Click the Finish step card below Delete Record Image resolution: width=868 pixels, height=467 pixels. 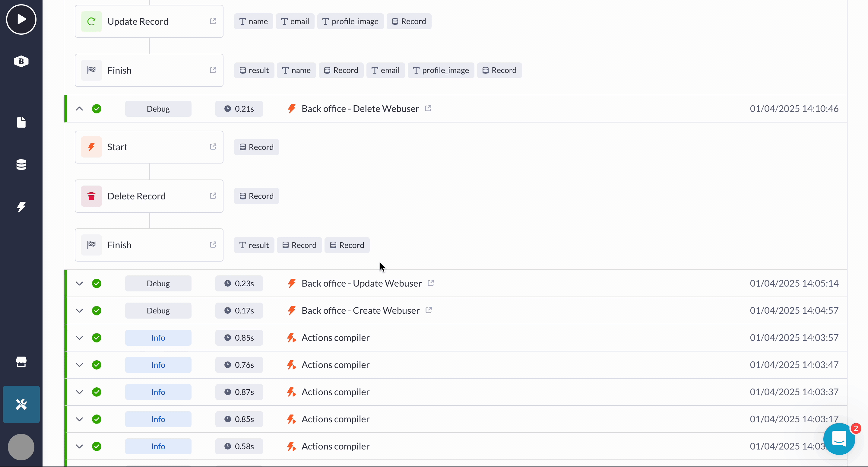[149, 245]
